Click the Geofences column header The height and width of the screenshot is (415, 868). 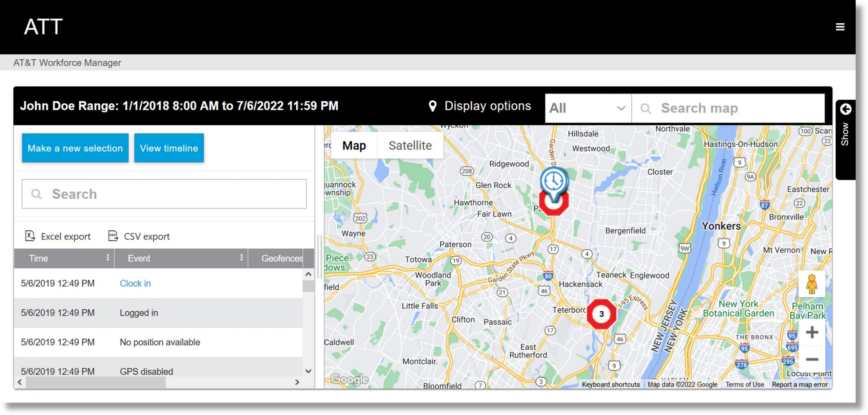[282, 258]
